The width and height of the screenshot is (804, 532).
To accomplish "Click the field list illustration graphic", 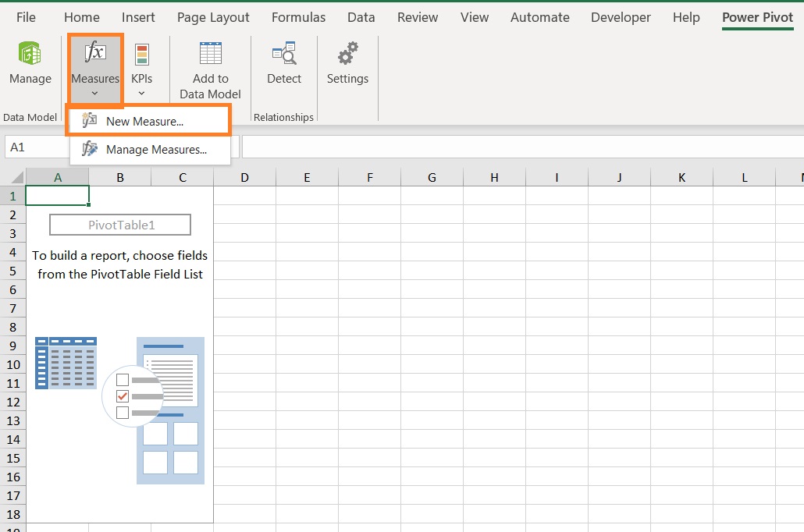I will (170, 410).
